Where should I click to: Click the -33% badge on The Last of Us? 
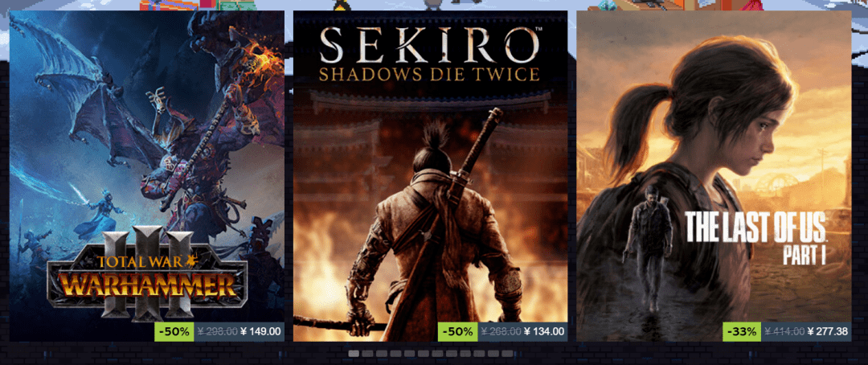[x=743, y=332]
